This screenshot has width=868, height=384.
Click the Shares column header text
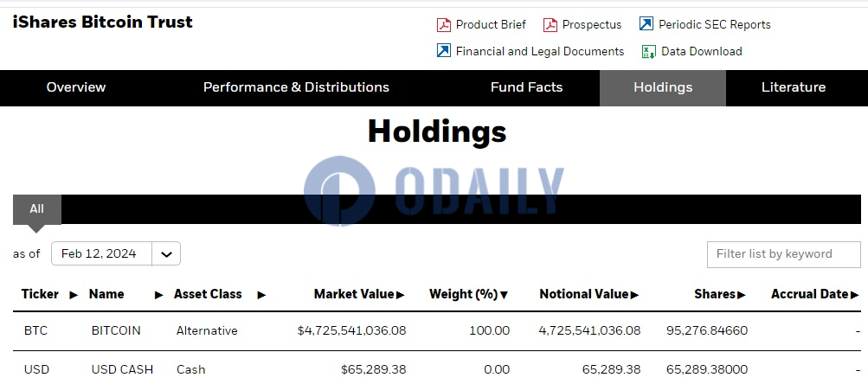[715, 294]
